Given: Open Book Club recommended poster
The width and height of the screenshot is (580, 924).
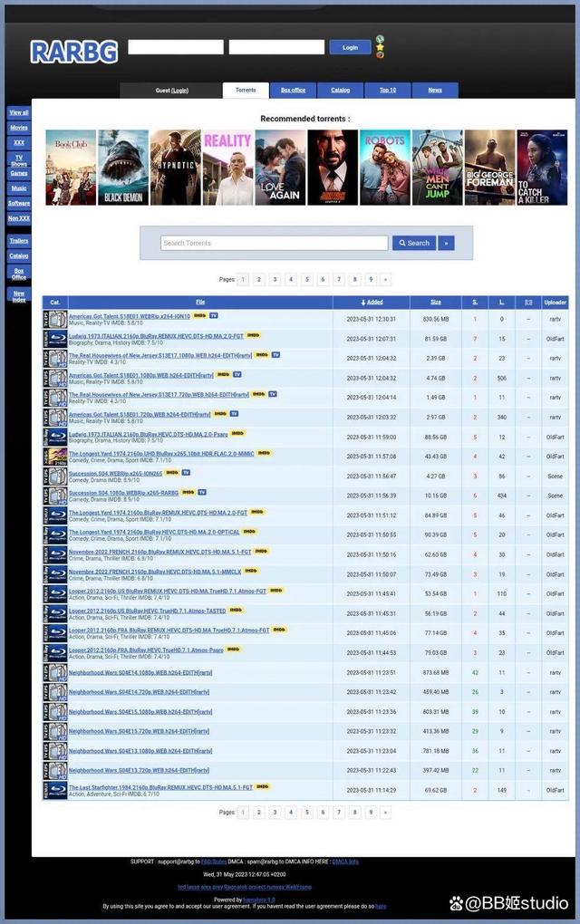Looking at the screenshot, I should (x=71, y=168).
